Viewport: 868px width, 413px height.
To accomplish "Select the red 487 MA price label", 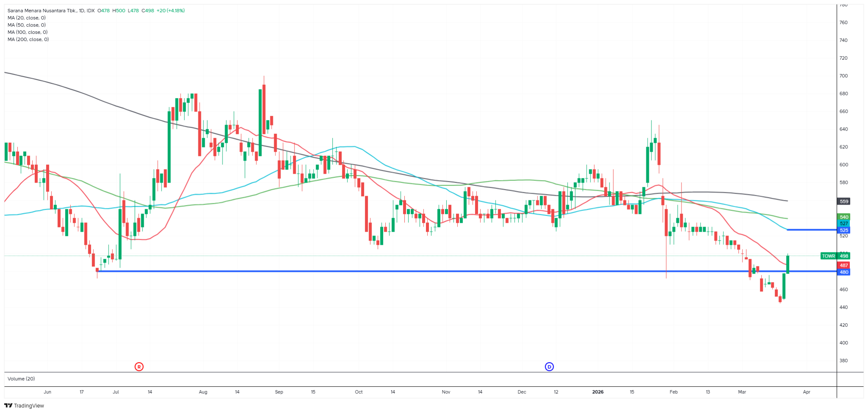I will click(x=844, y=266).
